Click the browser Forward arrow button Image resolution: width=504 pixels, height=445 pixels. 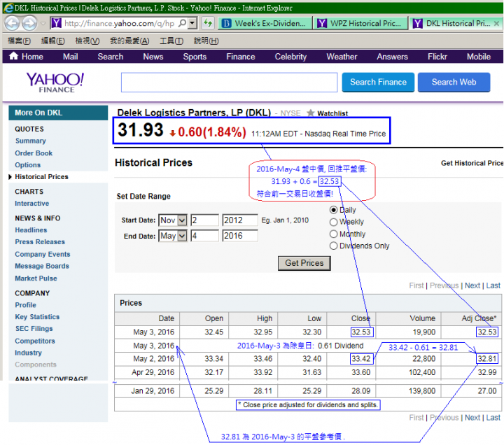pos(29,23)
